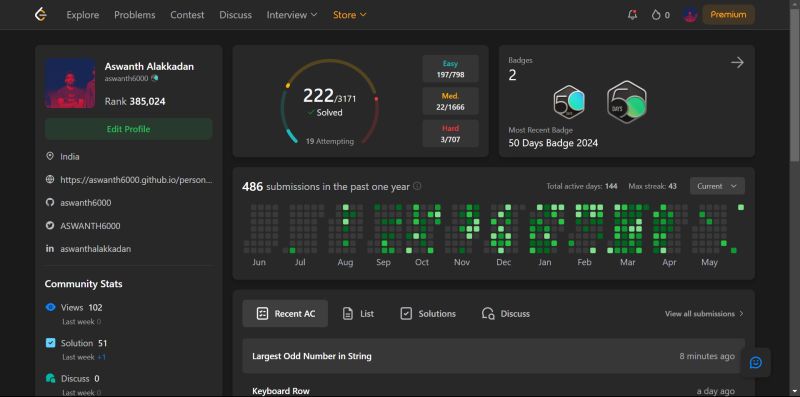Image resolution: width=800 pixels, height=397 pixels.
Task: Open Largest Odd Number in String submission
Action: coord(493,356)
